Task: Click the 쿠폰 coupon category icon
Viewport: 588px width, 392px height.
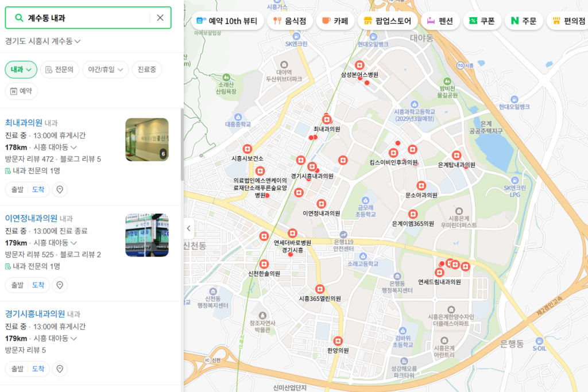Action: (473, 20)
